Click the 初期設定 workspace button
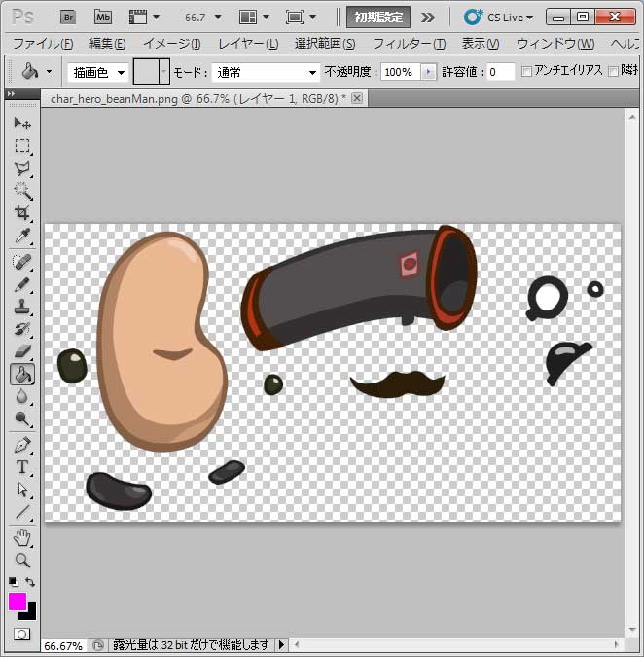This screenshot has height=657, width=644. (x=378, y=18)
